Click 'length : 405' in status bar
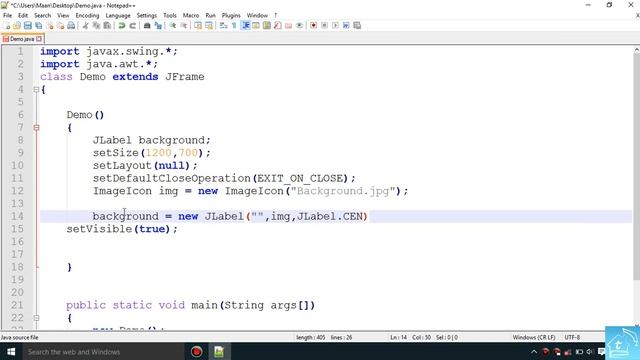This screenshot has width=640, height=360. pos(311,338)
